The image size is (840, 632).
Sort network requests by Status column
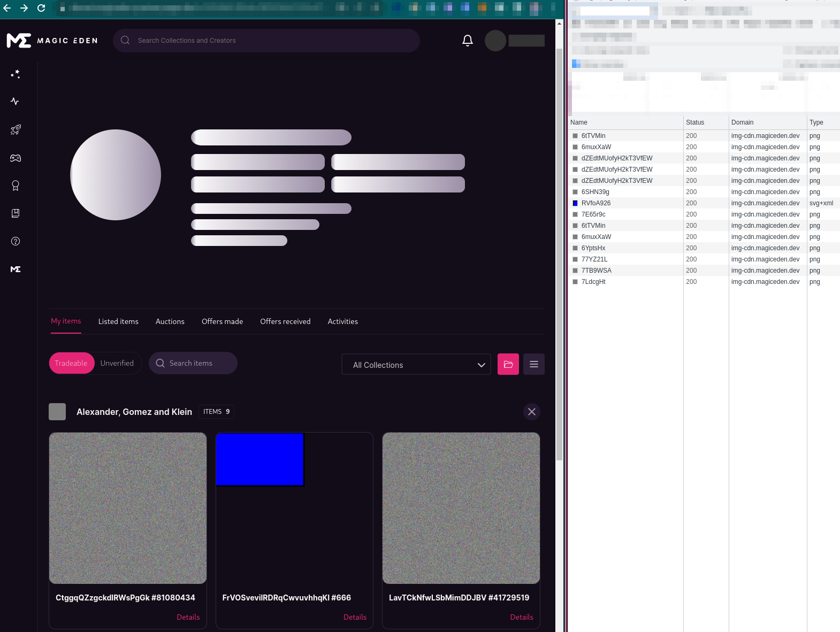click(x=695, y=122)
